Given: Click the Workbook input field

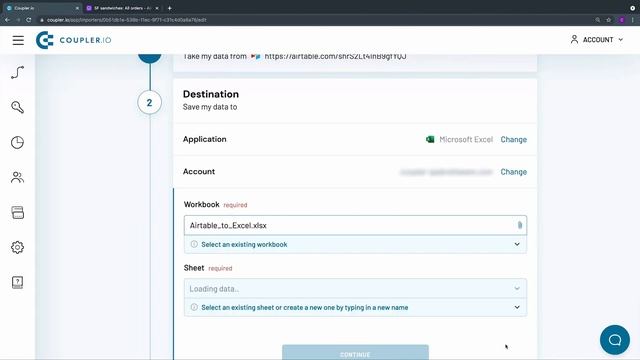Looking at the screenshot, I should click(x=355, y=225).
